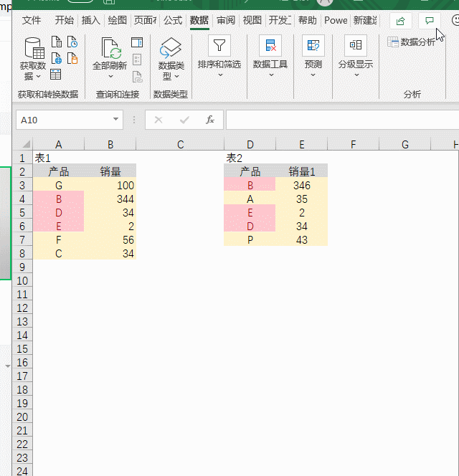Select row 7 header
Screen dimensions: 459x476
(22, 240)
